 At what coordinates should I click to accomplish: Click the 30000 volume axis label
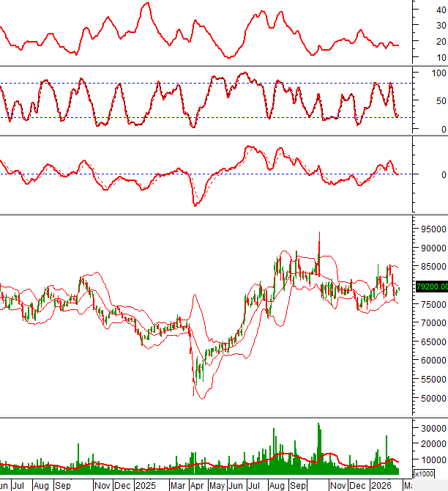click(433, 428)
